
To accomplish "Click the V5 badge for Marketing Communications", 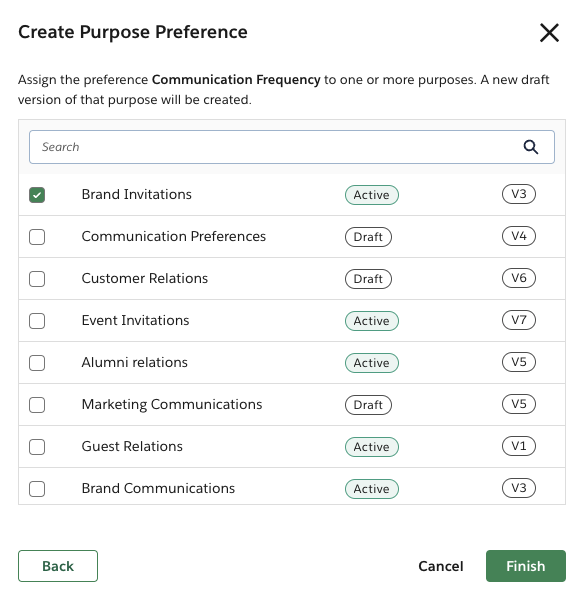I will (x=518, y=404).
